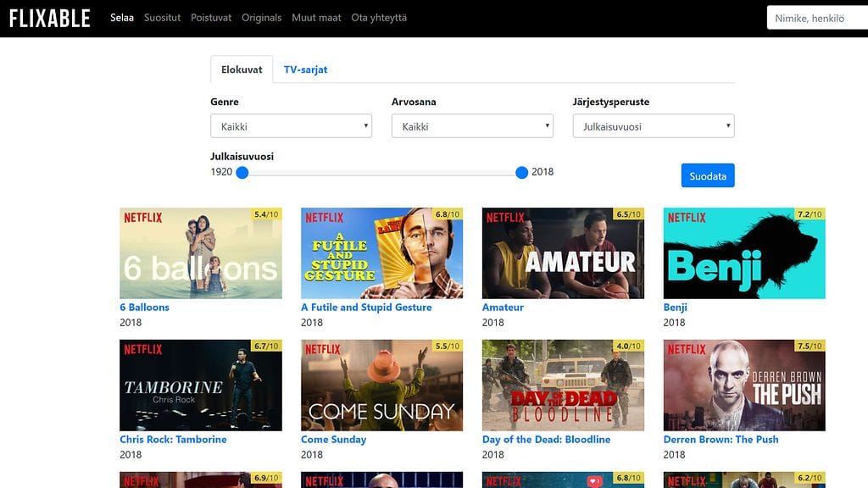The height and width of the screenshot is (488, 868).
Task: Open the Järjestysperuste dropdown
Action: (653, 125)
